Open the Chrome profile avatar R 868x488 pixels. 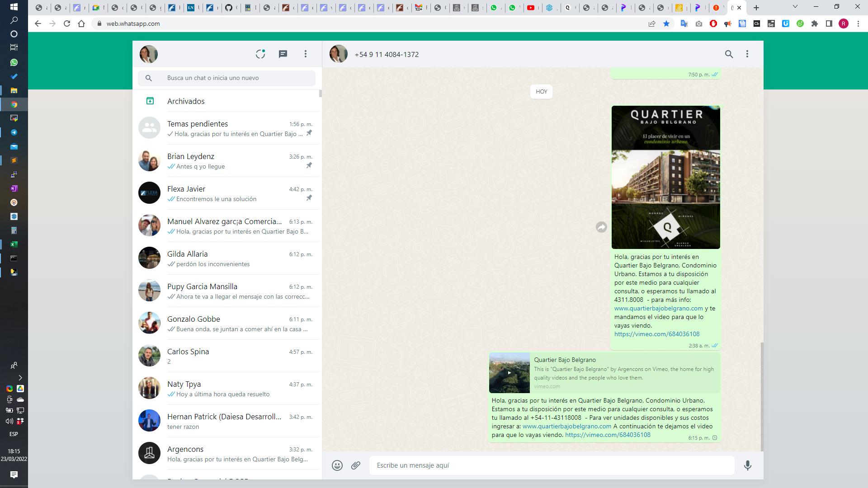pos(844,23)
